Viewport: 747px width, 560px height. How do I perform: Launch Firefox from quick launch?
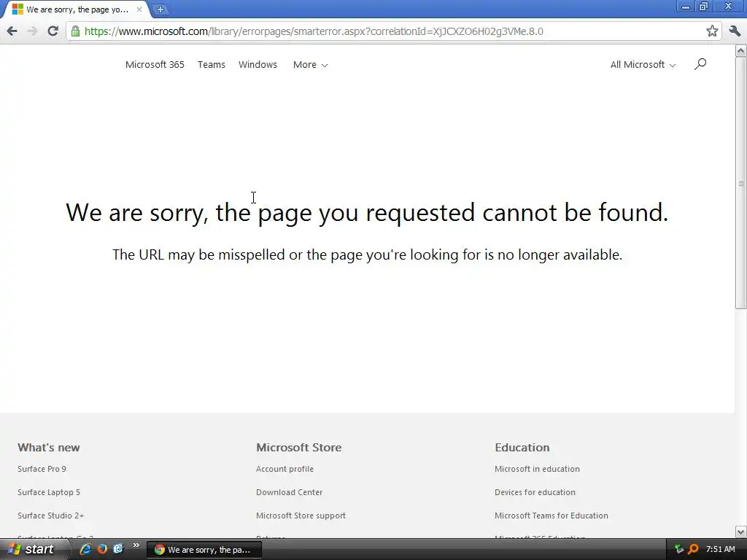click(x=102, y=549)
